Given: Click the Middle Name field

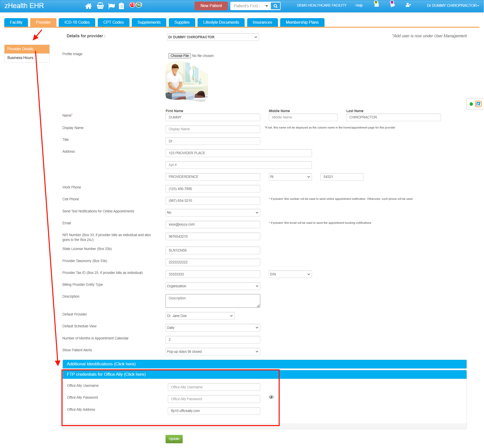Looking at the screenshot, I should coord(303,117).
